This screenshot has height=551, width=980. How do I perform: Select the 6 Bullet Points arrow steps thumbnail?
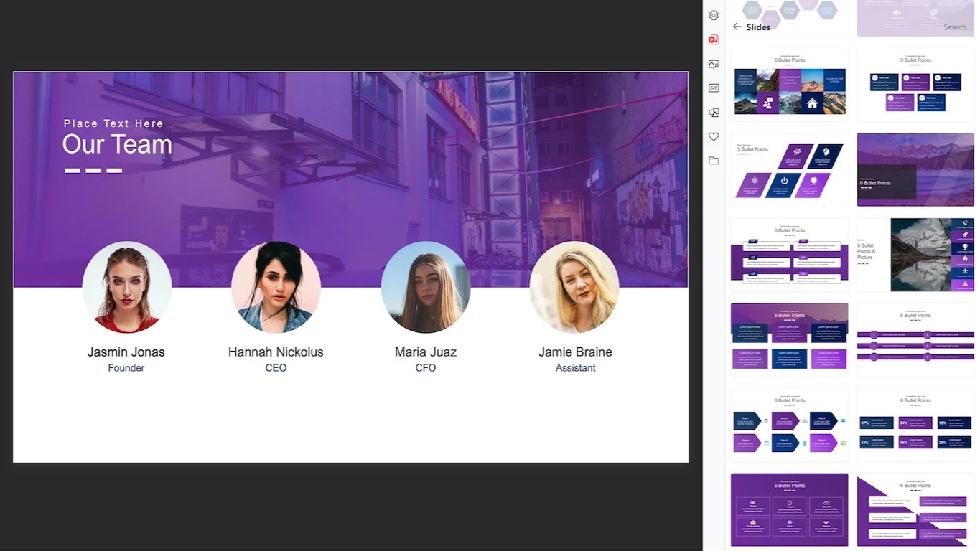click(x=789, y=425)
